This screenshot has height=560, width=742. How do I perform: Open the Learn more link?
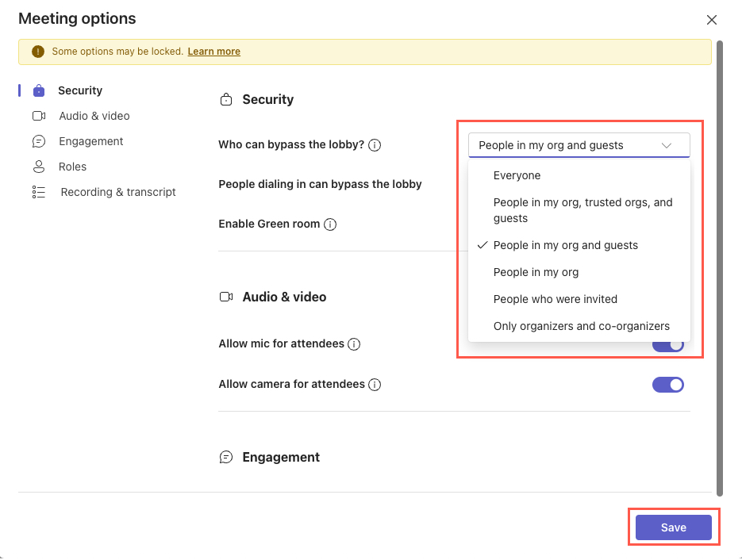tap(214, 52)
